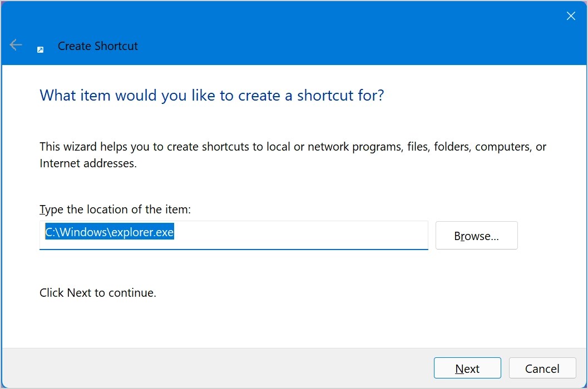The width and height of the screenshot is (588, 389).
Task: Click the Type the location label
Action: 115,209
